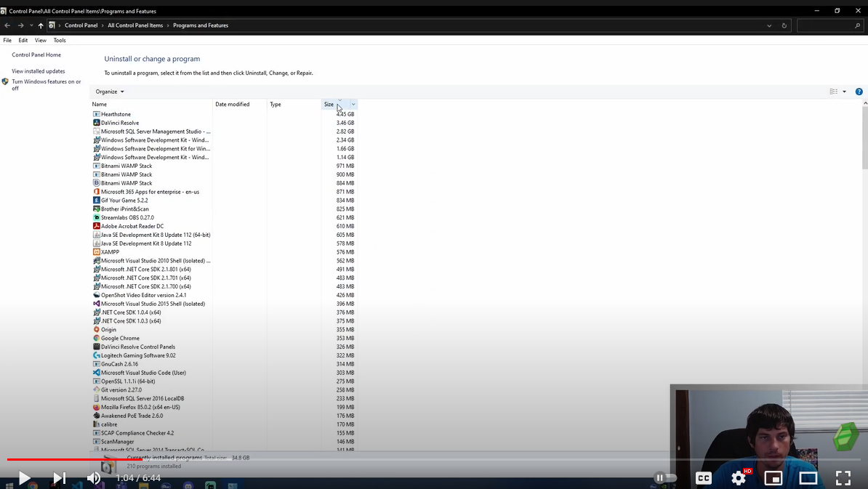868x489 pixels.
Task: Click the Awakened PoE Trade icon
Action: [x=96, y=416]
